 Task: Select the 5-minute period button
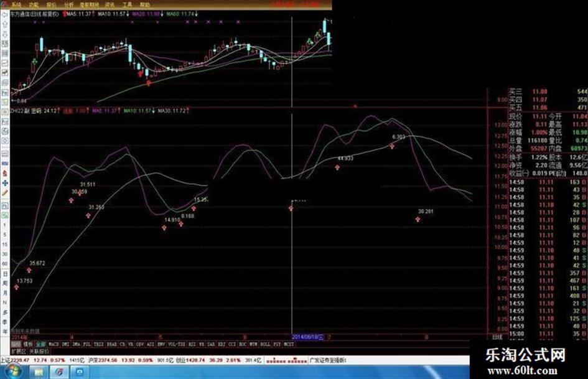coord(5,235)
